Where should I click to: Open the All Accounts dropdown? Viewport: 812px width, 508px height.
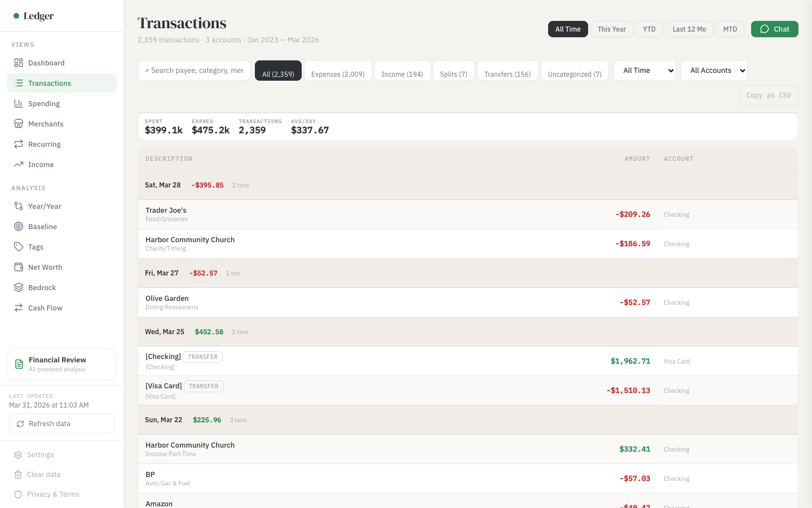click(x=714, y=70)
